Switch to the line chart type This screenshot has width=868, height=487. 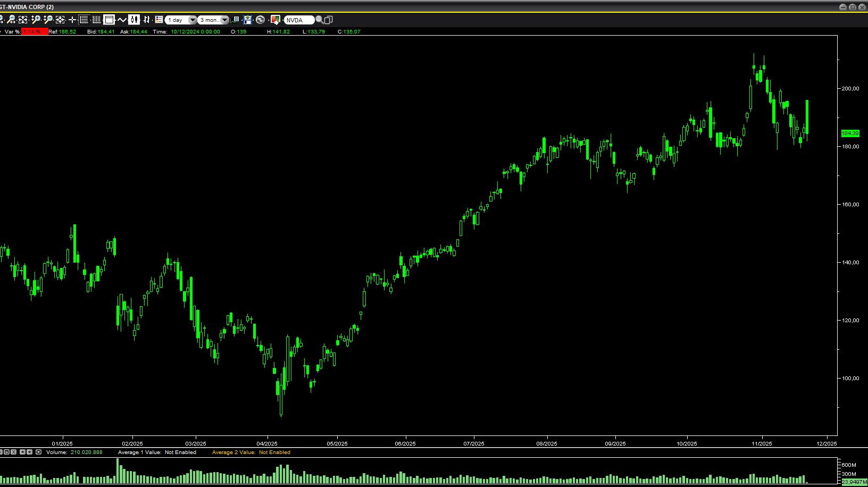[122, 20]
